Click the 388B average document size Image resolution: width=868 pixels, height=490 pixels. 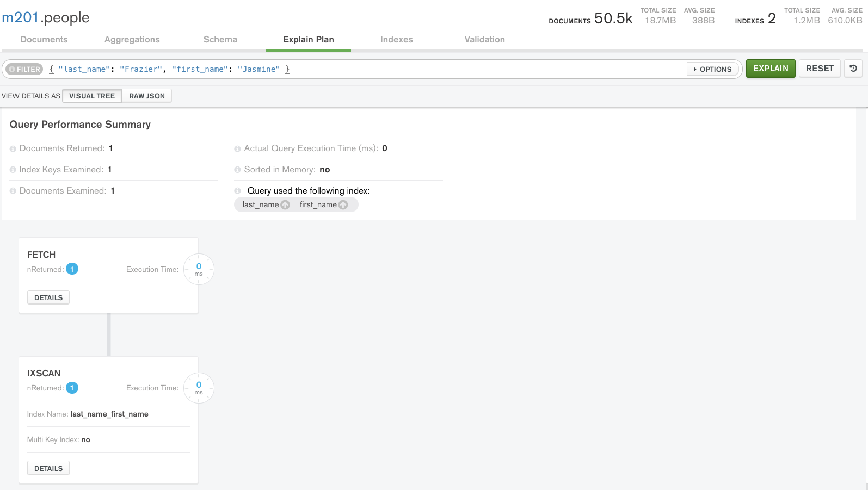tap(703, 21)
